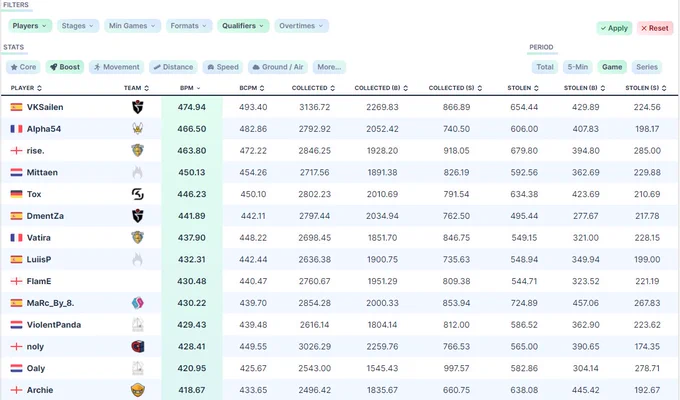Set period to Series
680x400 pixels.
pyautogui.click(x=647, y=67)
